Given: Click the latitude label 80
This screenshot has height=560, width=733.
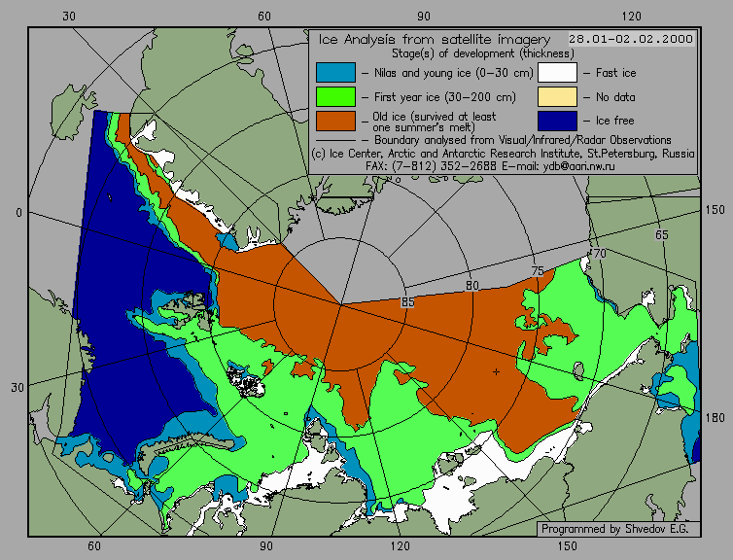Looking at the screenshot, I should pos(472,286).
